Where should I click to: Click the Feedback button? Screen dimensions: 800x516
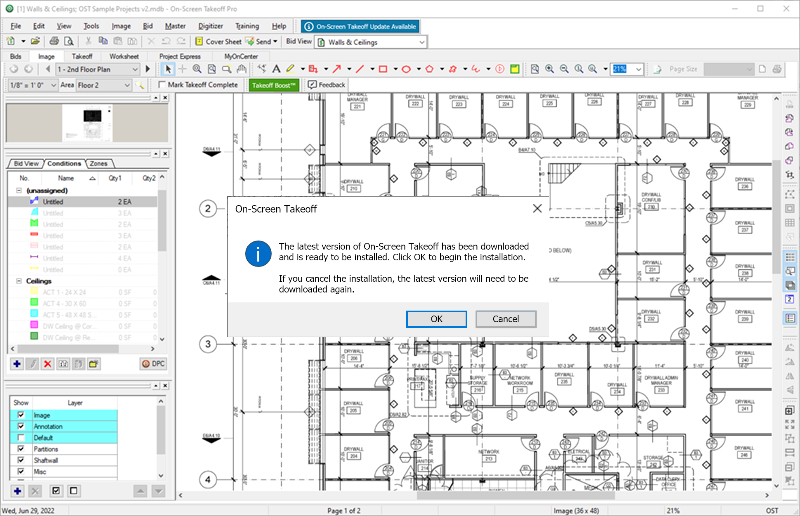pos(327,85)
